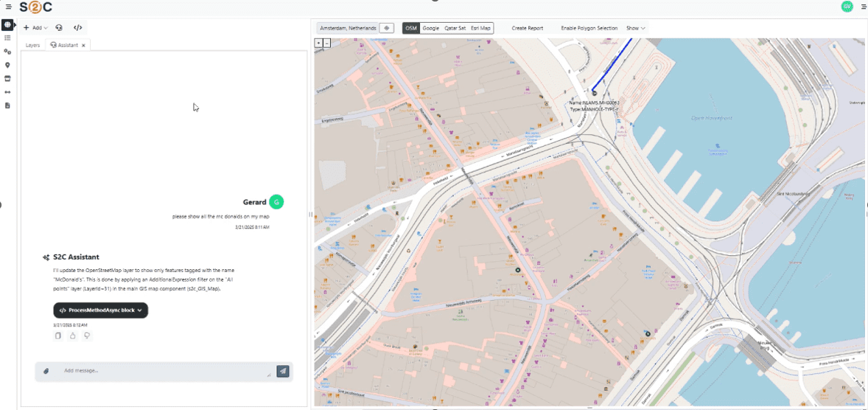Switch base map to Google
The image size is (868, 410).
click(x=431, y=28)
